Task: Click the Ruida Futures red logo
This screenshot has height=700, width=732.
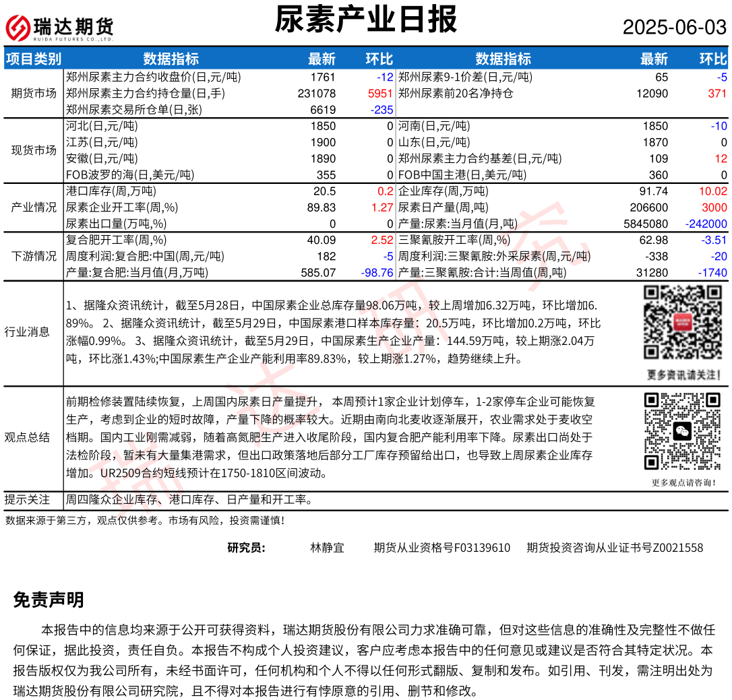Action: click(18, 28)
